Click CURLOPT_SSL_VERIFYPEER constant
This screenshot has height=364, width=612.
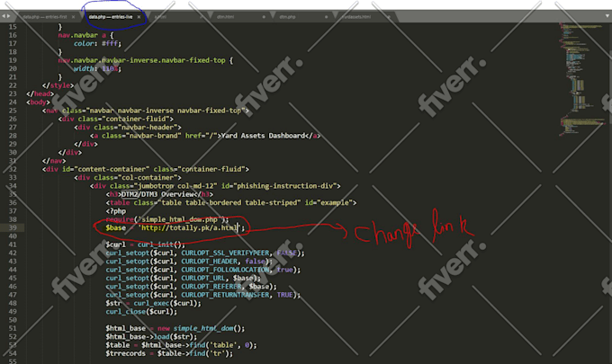point(225,253)
